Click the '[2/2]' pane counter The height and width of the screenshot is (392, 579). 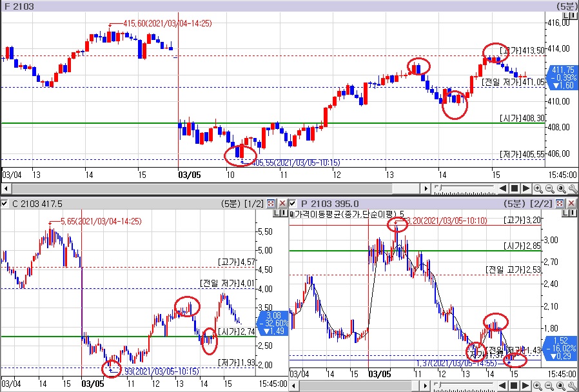(x=542, y=204)
